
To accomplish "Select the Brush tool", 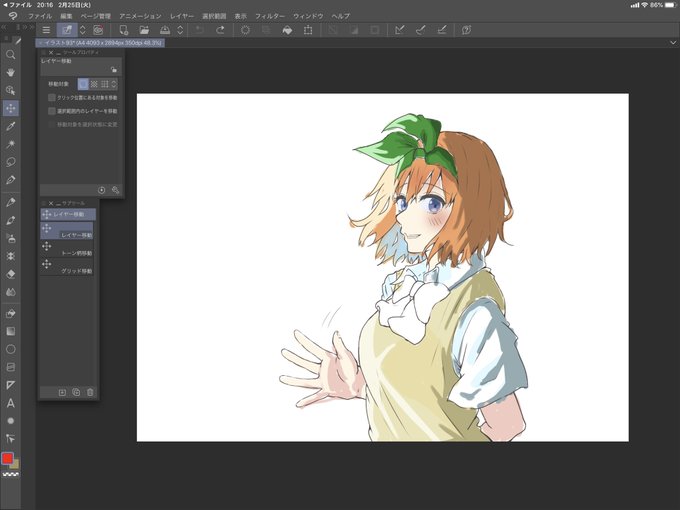I will click(11, 220).
